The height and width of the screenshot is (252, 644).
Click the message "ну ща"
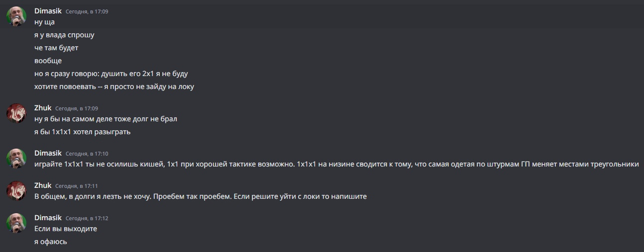pos(44,22)
